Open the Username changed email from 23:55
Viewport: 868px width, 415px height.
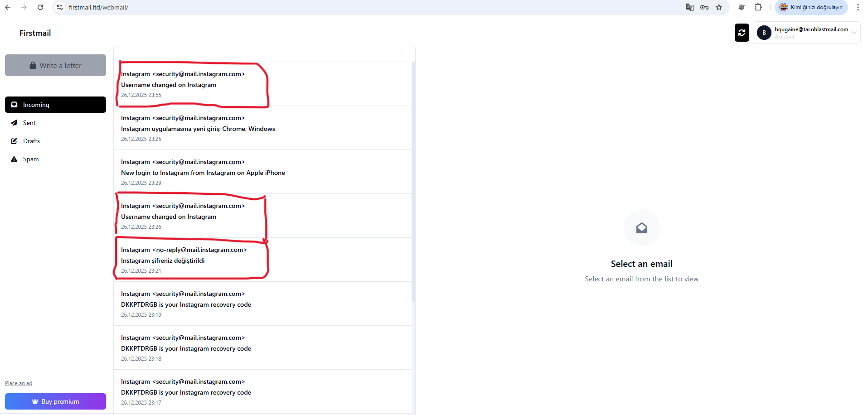[262, 84]
